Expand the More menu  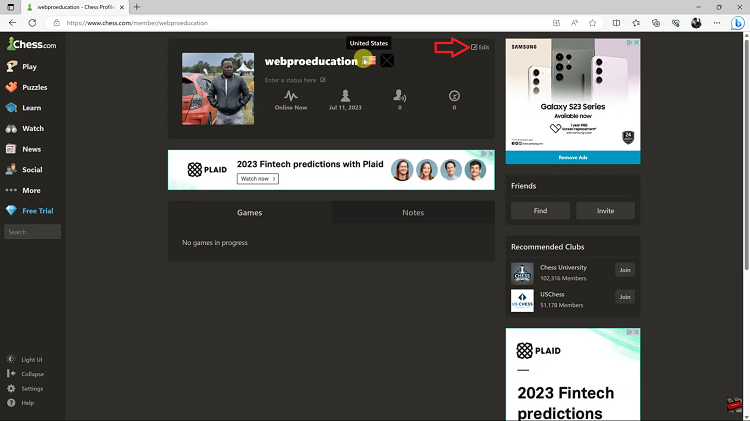(x=23, y=190)
